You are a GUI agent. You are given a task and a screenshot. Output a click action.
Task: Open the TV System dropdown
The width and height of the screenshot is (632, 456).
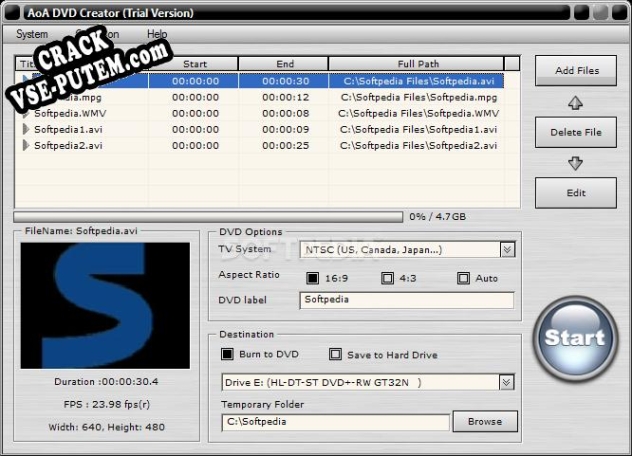507,250
